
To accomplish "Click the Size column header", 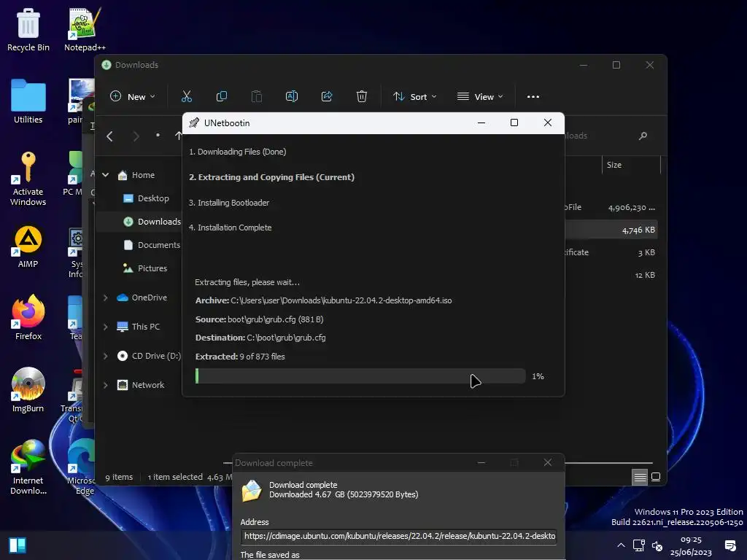I will (x=631, y=165).
